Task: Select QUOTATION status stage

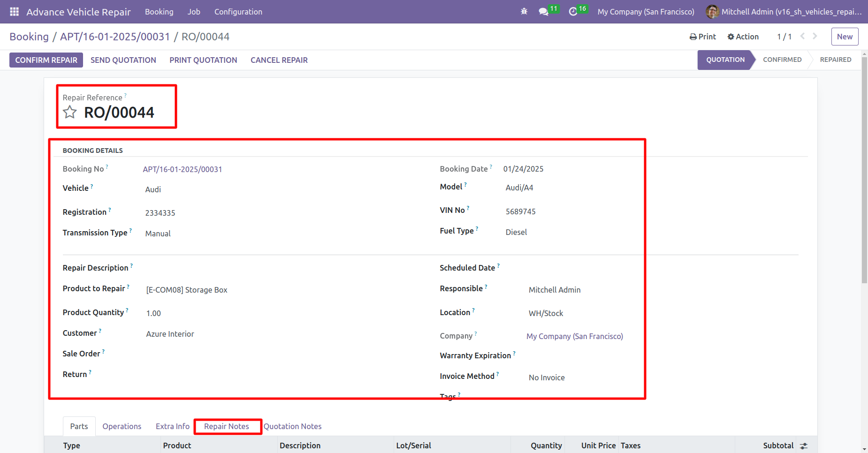Action: click(x=725, y=60)
